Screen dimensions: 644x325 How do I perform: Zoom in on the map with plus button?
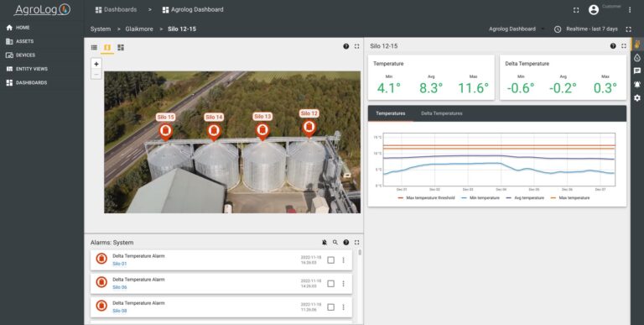pos(96,64)
